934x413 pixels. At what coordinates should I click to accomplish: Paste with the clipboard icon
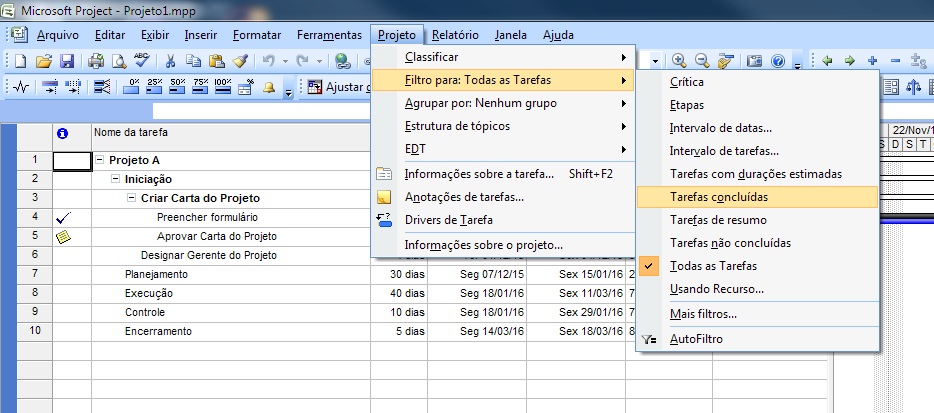[x=216, y=60]
